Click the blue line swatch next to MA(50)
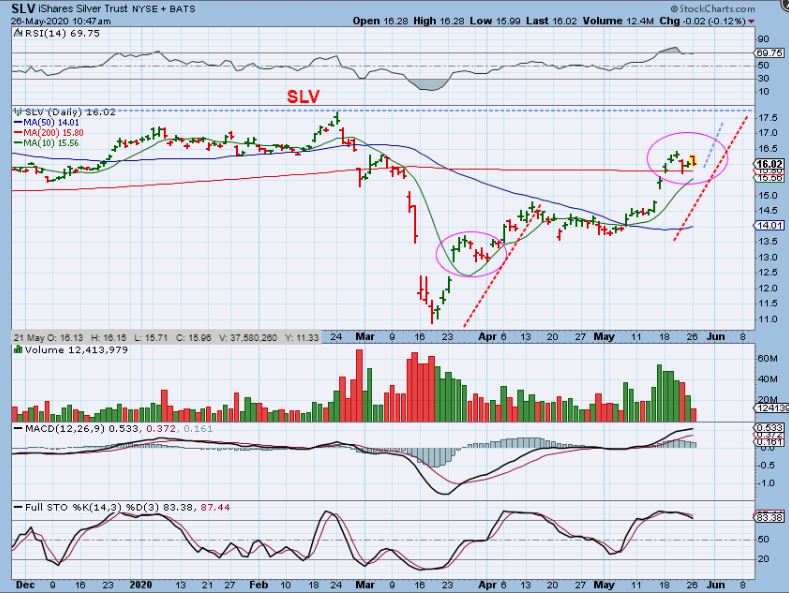 tap(18, 122)
